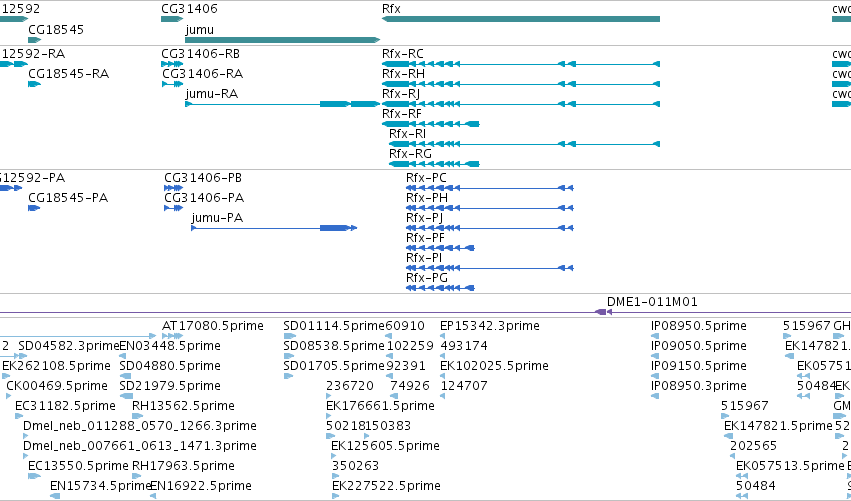The image size is (851, 501).
Task: Click the DME1-011M01 purple feature marker
Action: click(603, 312)
